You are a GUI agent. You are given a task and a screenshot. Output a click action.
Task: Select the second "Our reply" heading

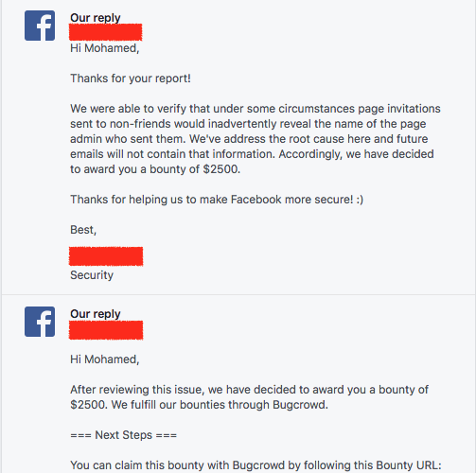96,314
